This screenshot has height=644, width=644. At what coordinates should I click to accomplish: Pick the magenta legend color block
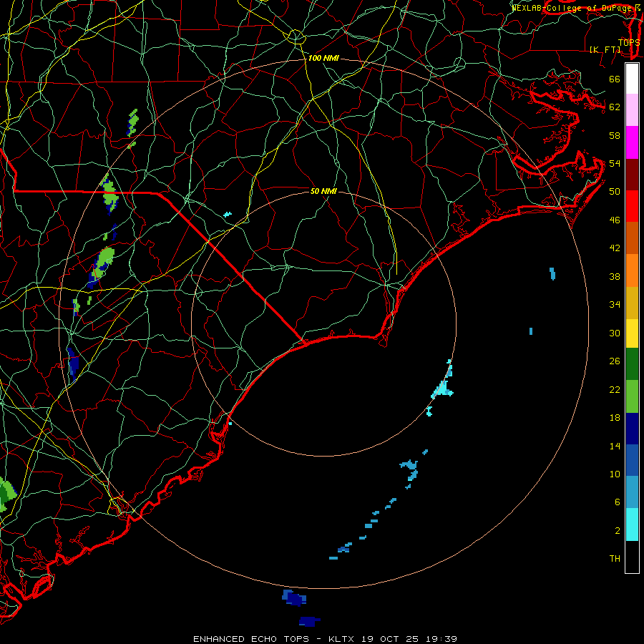(632, 142)
